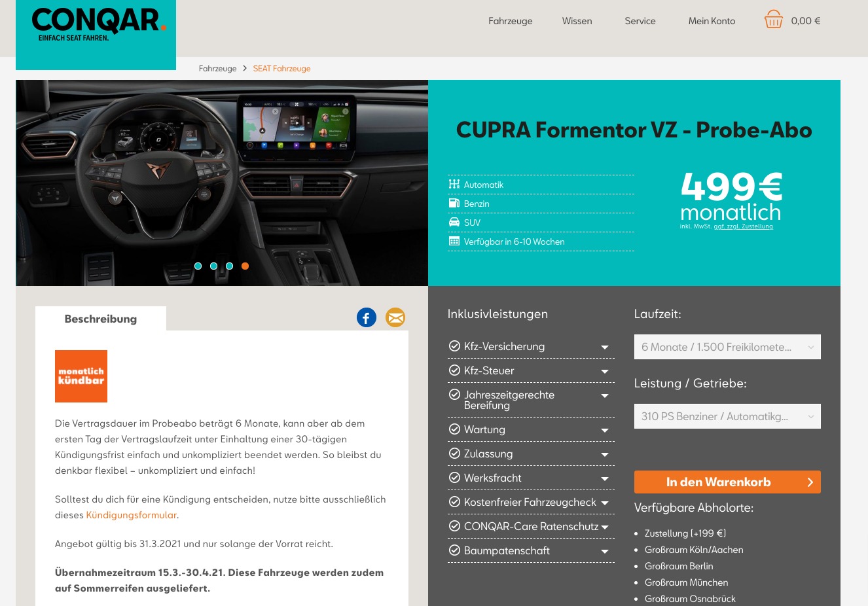868x606 pixels.
Task: Click Großraum Osnabrück list entry
Action: [x=690, y=599]
